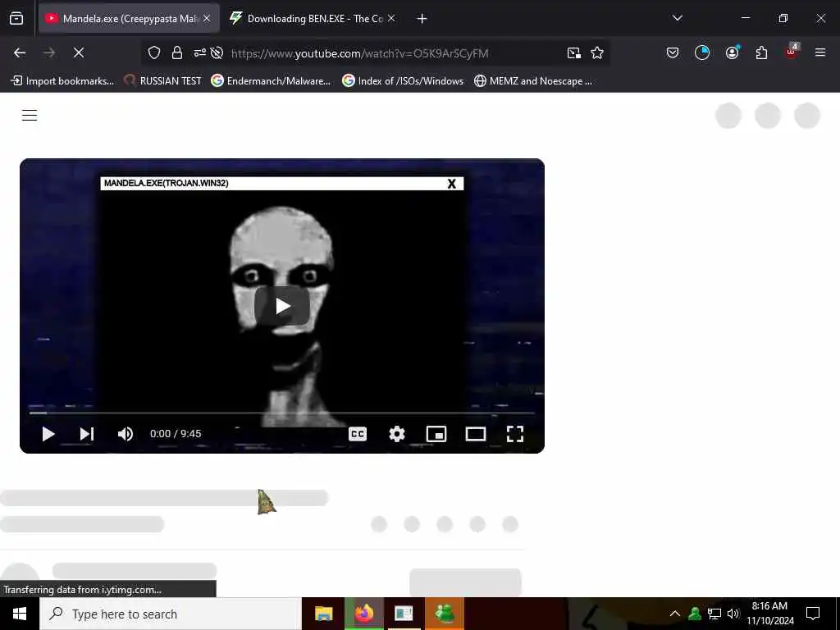Screen dimensions: 840x630
Task: Stop loading the page
Action: [79, 52]
